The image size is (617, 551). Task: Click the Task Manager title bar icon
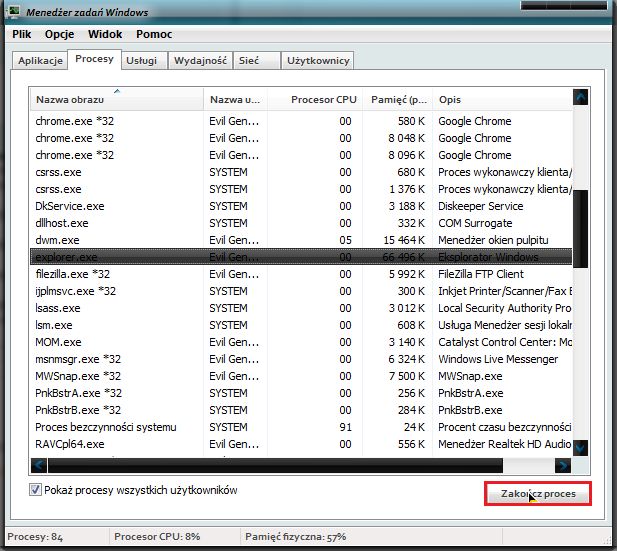(x=13, y=11)
